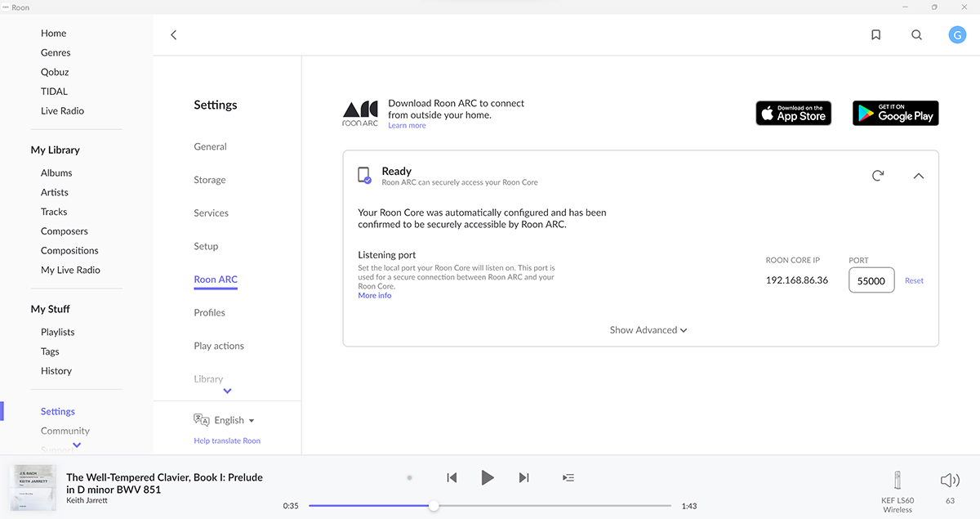Collapse the Ready status panel

[x=919, y=176]
